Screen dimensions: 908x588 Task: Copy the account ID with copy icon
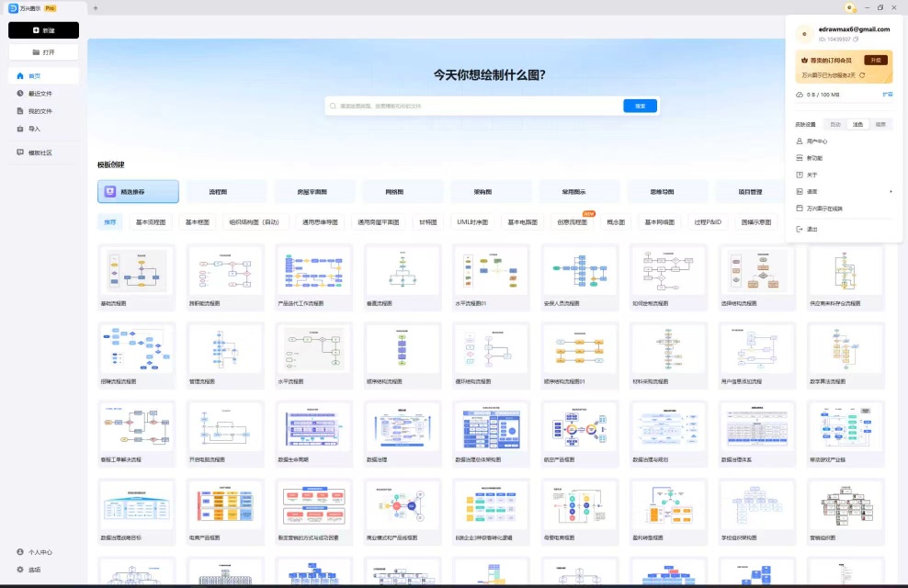click(x=856, y=40)
